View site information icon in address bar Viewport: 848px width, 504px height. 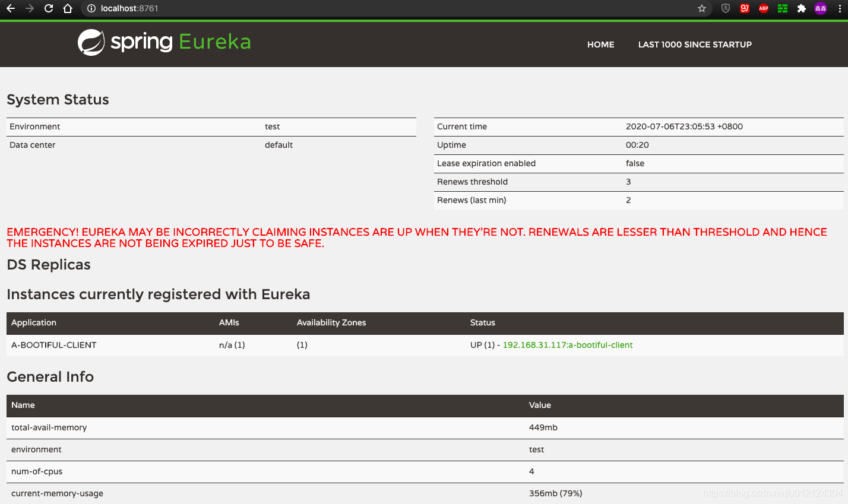click(91, 8)
